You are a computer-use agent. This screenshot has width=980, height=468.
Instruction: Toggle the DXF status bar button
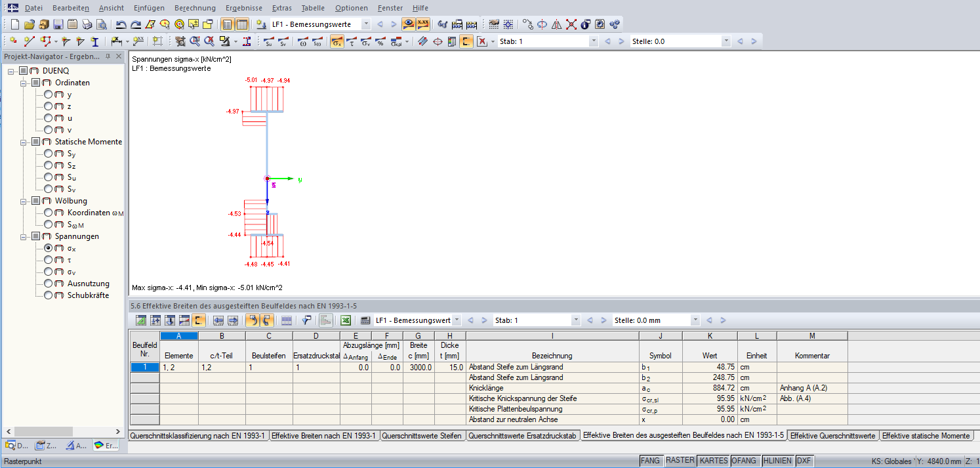pos(804,461)
